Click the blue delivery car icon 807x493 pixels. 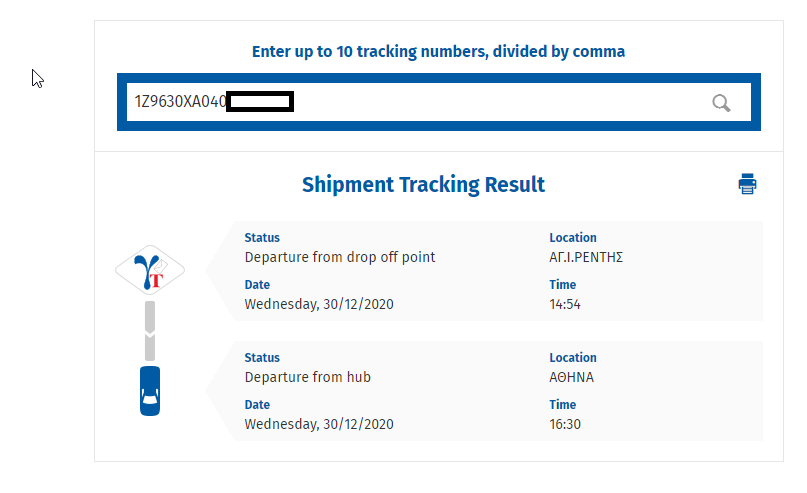click(x=150, y=391)
